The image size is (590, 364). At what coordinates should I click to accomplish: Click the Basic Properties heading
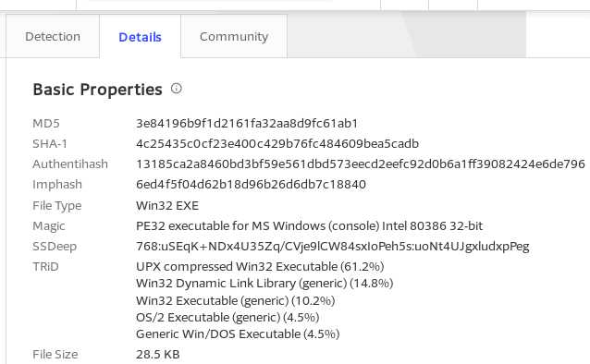coord(97,90)
